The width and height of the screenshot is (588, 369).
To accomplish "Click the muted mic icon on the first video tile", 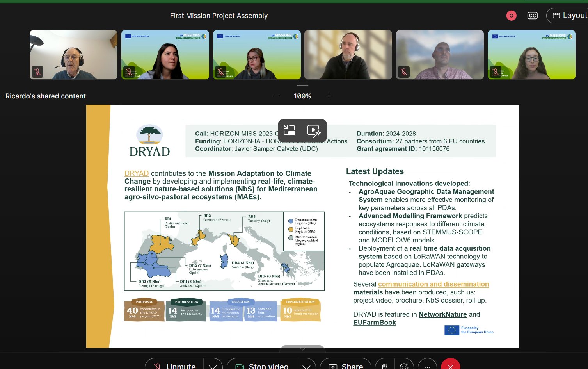I will 37,72.
